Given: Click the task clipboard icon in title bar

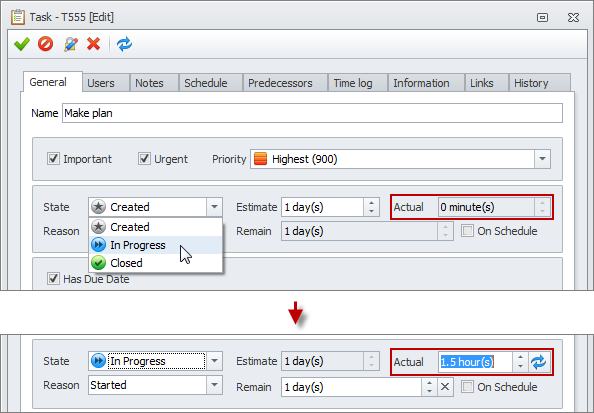Looking at the screenshot, I should tap(18, 17).
